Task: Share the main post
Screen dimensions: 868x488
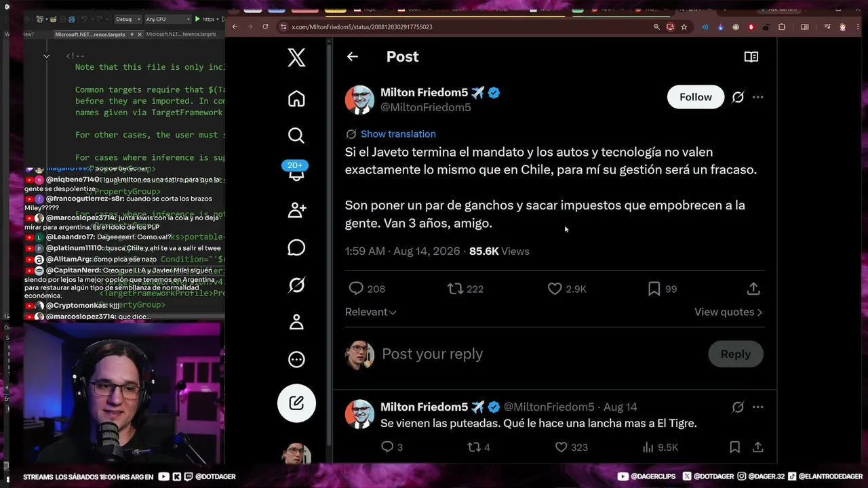Action: point(753,289)
